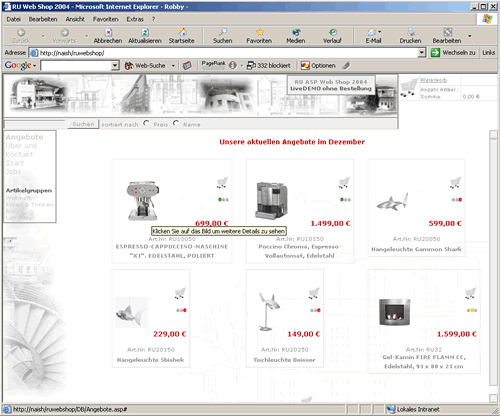Click the Abbrechen stop icon

point(108,33)
